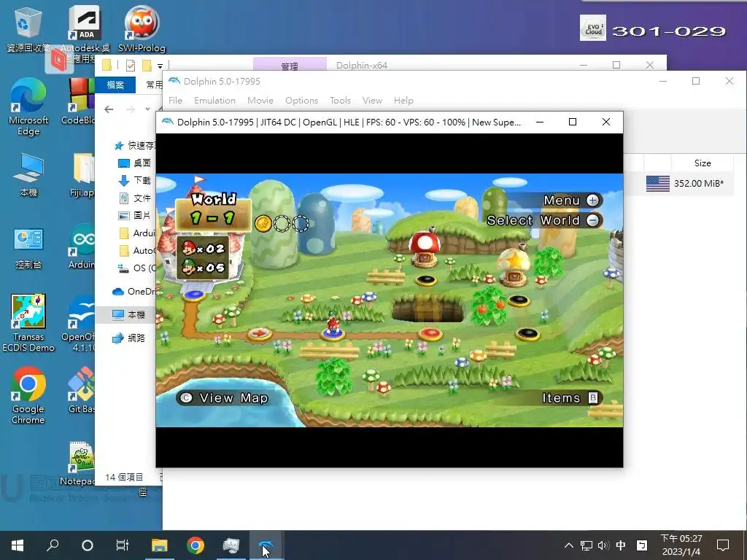Open the View menu in Dolphin
This screenshot has width=747, height=560.
[x=372, y=101]
